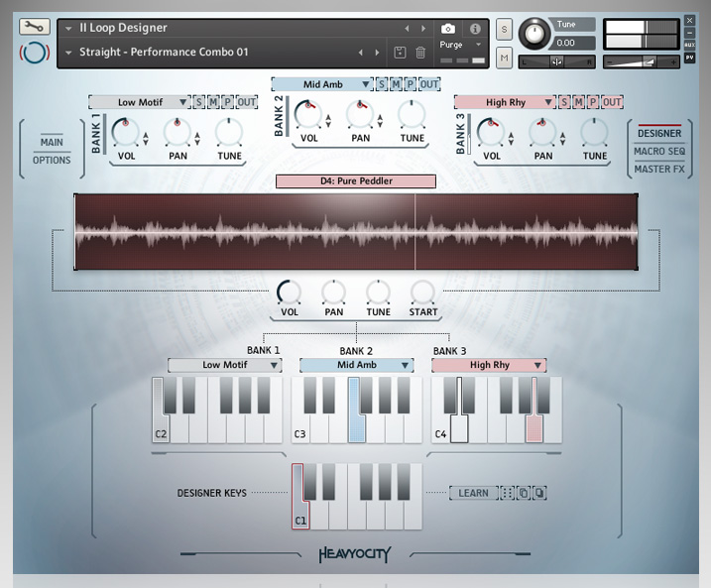
Task: Open Bank 2 OUT routing button
Action: [x=429, y=84]
